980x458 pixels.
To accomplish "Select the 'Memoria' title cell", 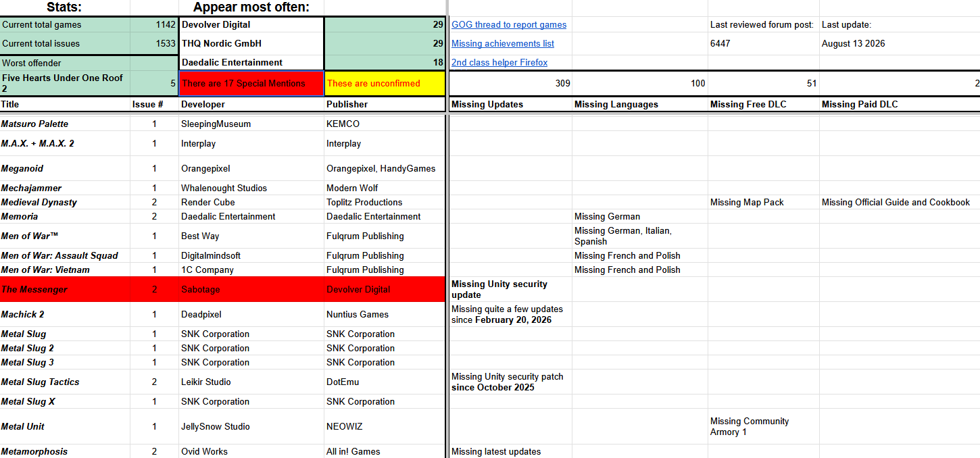I will coord(65,217).
